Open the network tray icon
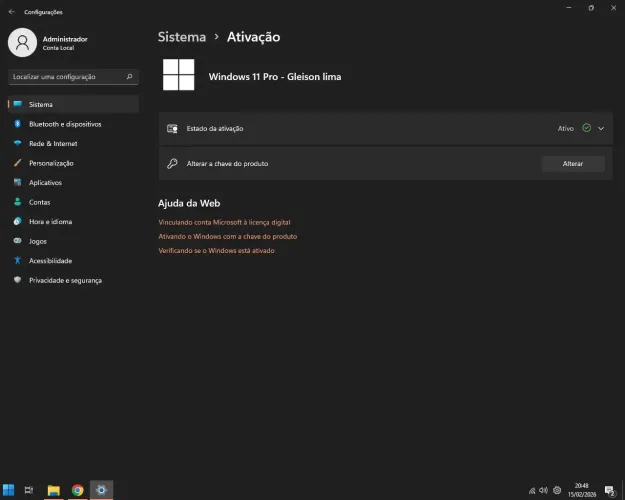Image resolution: width=625 pixels, height=500 pixels. (532, 490)
